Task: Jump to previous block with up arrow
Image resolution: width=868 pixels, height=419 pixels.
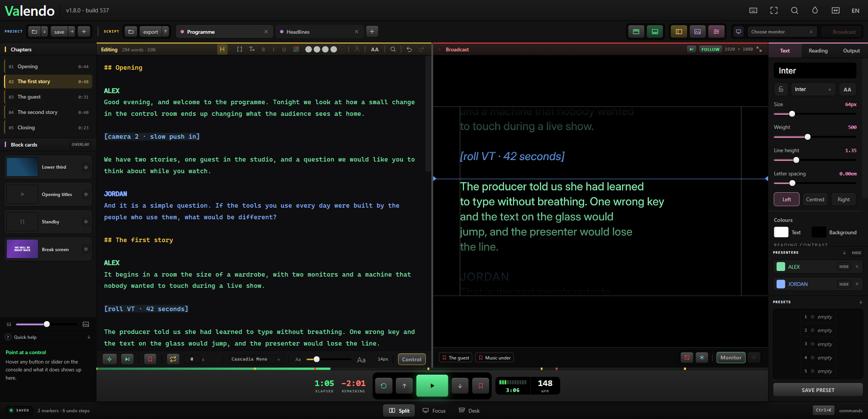Action: pos(404,385)
